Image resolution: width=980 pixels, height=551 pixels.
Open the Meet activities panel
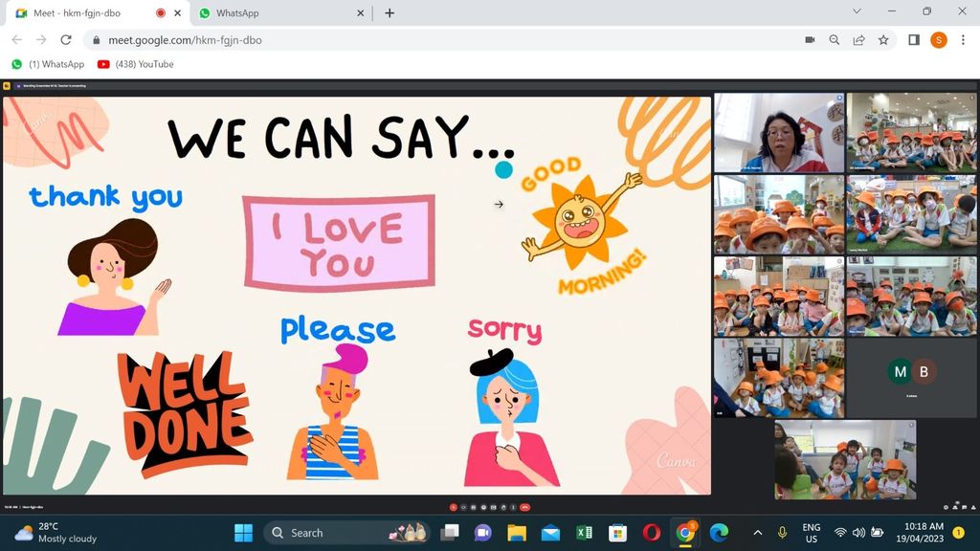(973, 507)
